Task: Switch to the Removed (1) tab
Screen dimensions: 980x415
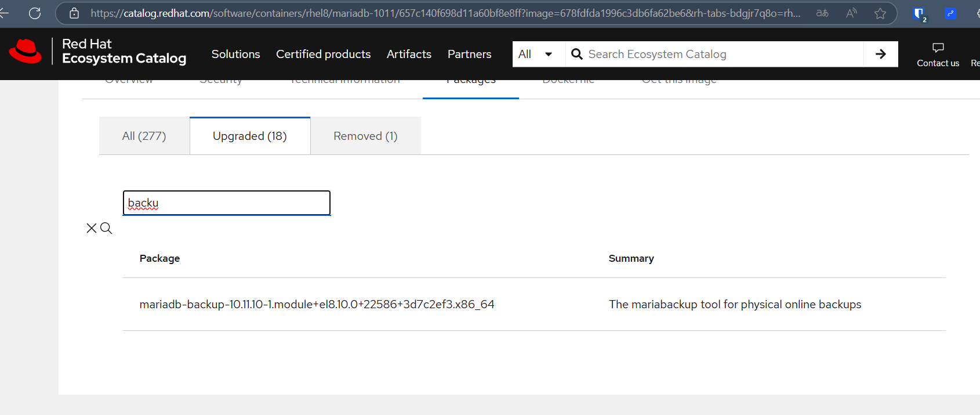Action: (365, 136)
